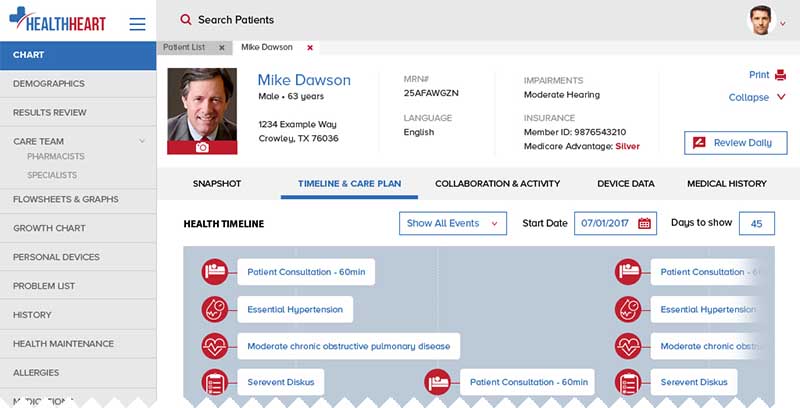Click the Essential Hypertension timeline icon

[x=215, y=310]
